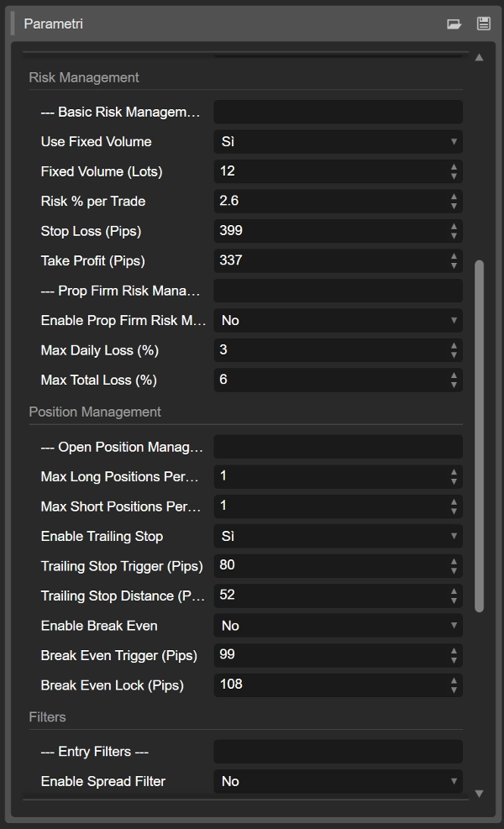Increase Max Long Positions with up arrow
This screenshot has width=504, height=829.
tap(454, 472)
